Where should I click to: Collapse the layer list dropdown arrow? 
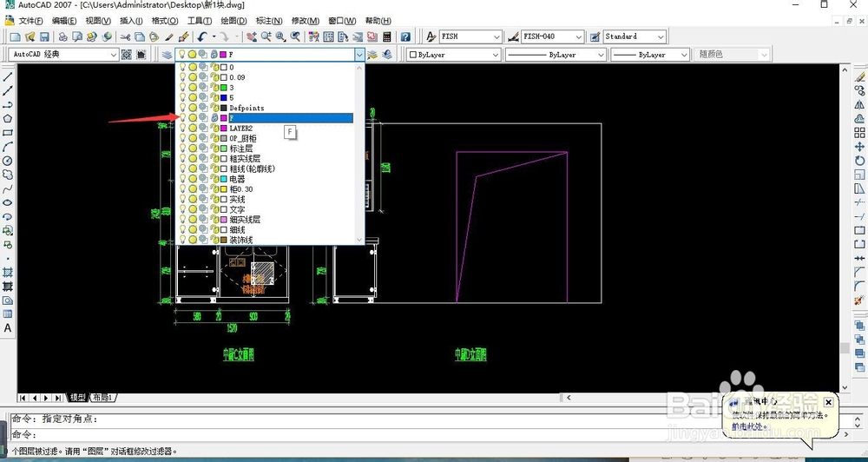coord(360,55)
